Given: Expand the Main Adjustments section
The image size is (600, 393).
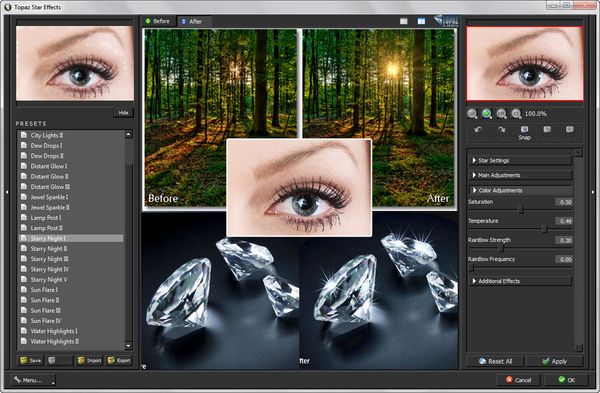Looking at the screenshot, I should coord(520,175).
